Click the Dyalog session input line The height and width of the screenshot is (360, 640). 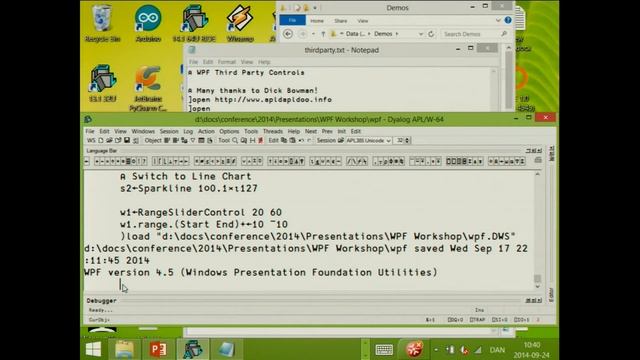pyautogui.click(x=308, y=284)
